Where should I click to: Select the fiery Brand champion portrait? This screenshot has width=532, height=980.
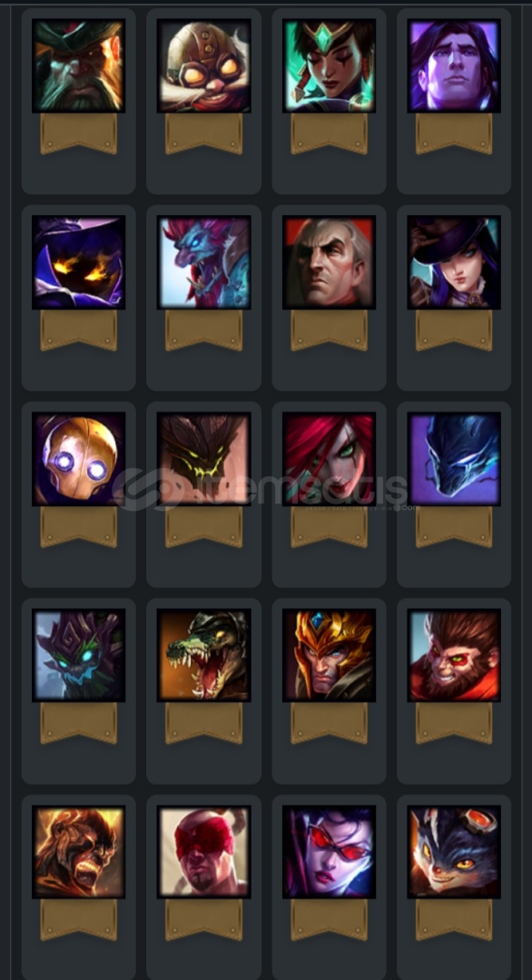79,852
